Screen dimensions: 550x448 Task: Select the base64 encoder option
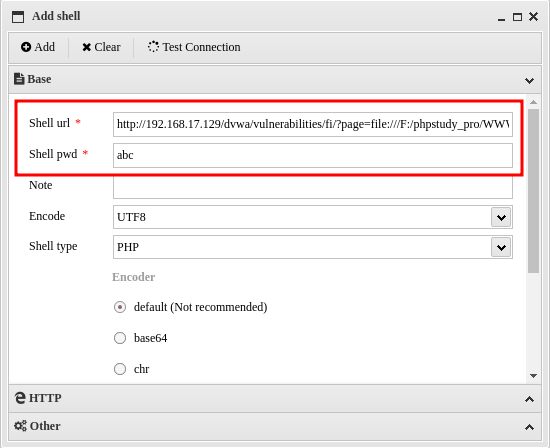120,338
